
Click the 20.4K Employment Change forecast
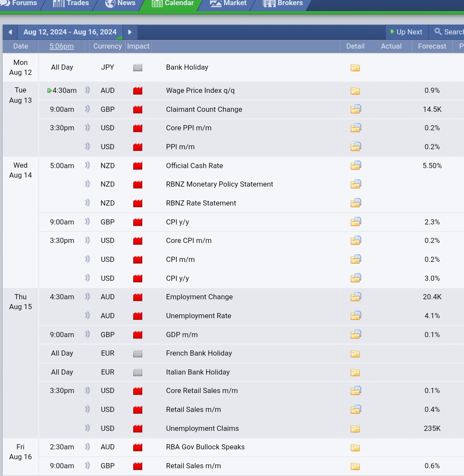432,297
